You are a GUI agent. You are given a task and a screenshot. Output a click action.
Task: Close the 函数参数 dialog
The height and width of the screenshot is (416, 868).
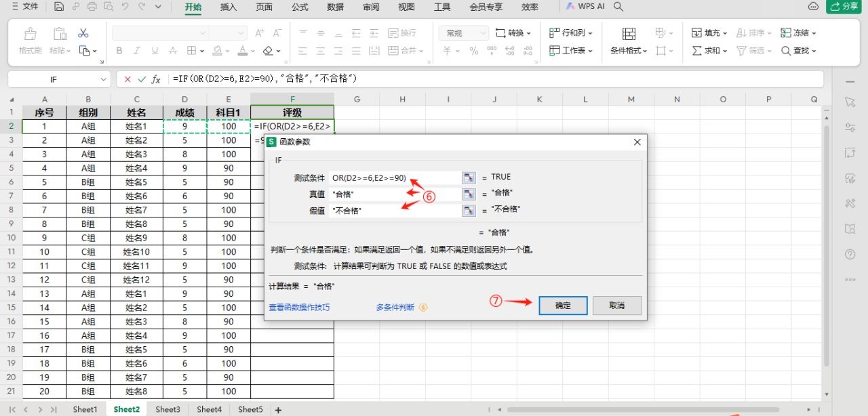click(x=637, y=142)
